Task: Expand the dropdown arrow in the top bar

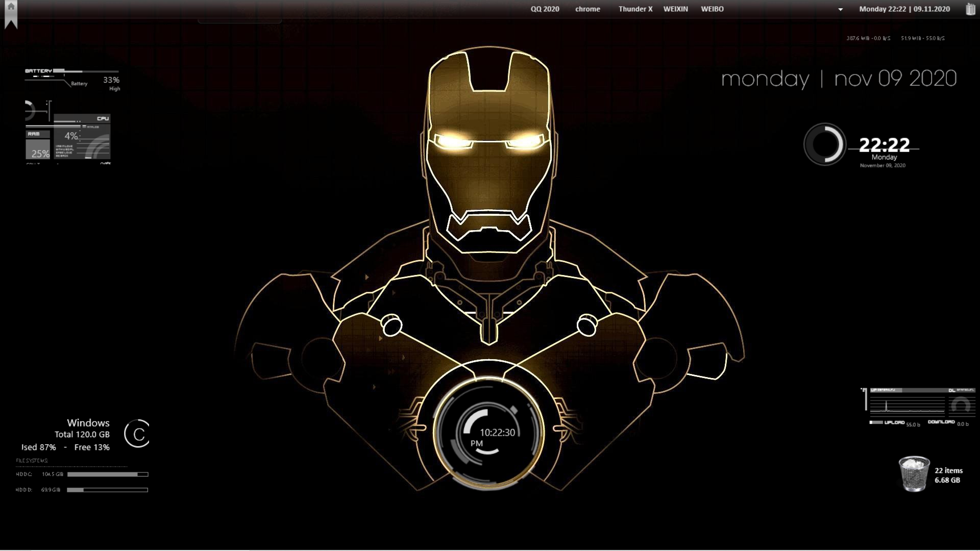Action: point(840,10)
